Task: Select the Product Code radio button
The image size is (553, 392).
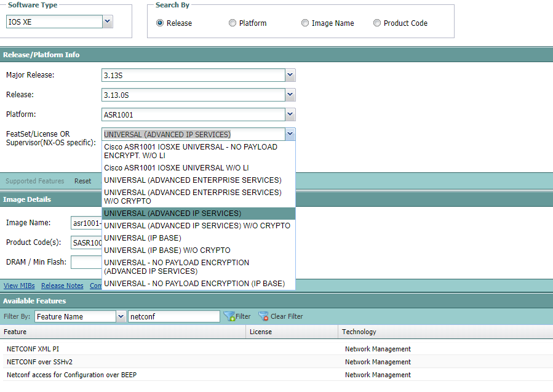Action: tap(377, 23)
